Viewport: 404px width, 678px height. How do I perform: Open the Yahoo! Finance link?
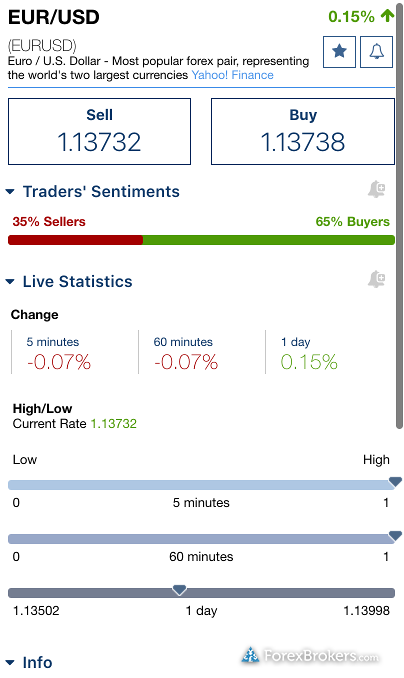pos(232,75)
